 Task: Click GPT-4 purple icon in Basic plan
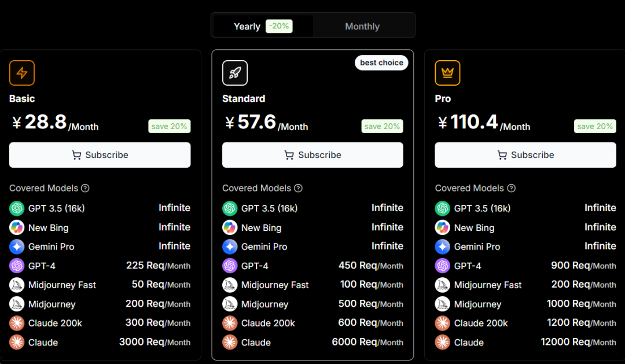[17, 266]
